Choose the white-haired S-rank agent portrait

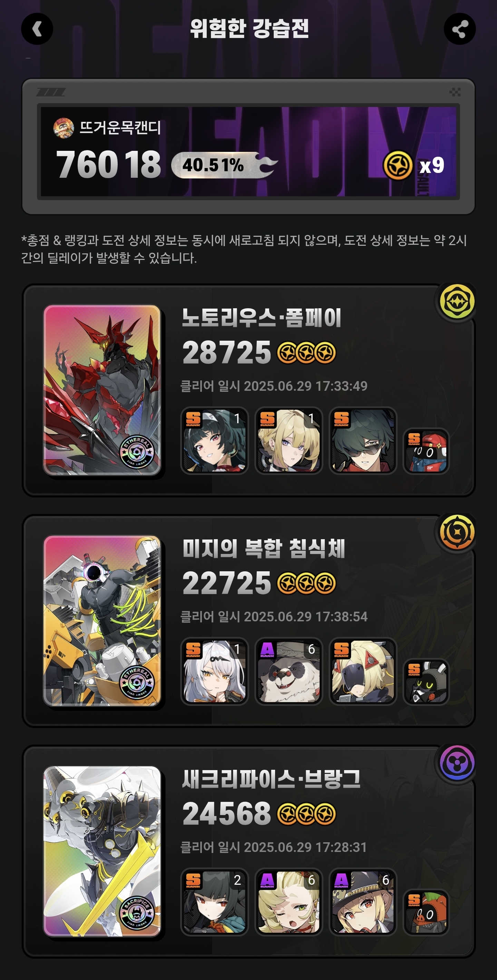pyautogui.click(x=214, y=671)
